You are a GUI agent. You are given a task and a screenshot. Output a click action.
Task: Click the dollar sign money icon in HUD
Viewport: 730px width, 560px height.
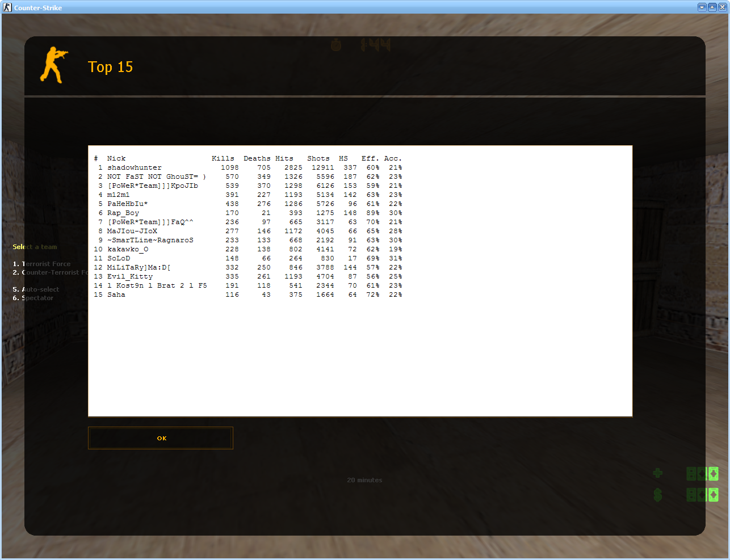pos(657,495)
